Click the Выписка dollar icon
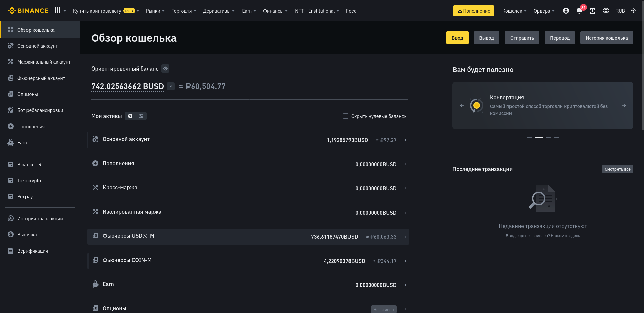The height and width of the screenshot is (313, 644). tap(11, 234)
